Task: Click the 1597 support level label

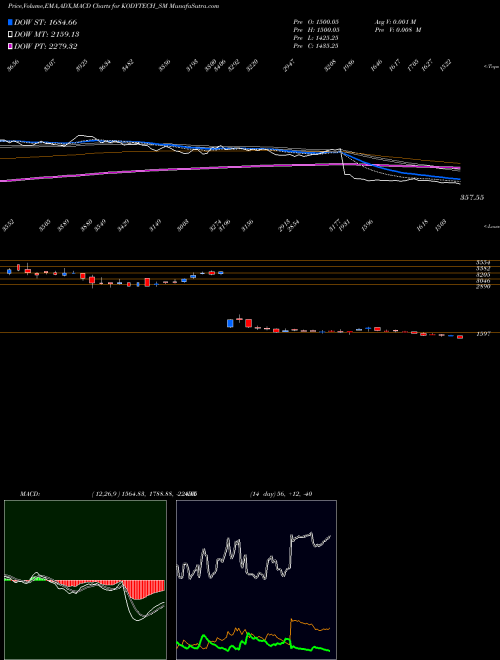Action: [x=483, y=334]
